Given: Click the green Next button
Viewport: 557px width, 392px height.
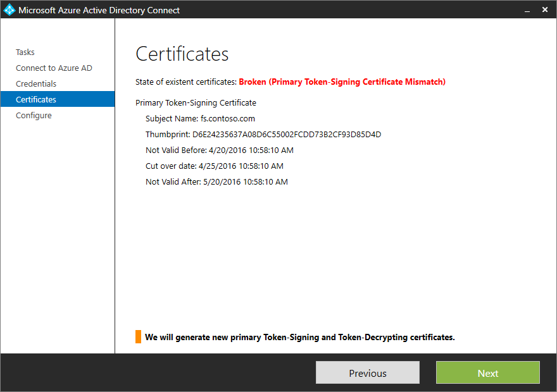Looking at the screenshot, I should 488,372.
